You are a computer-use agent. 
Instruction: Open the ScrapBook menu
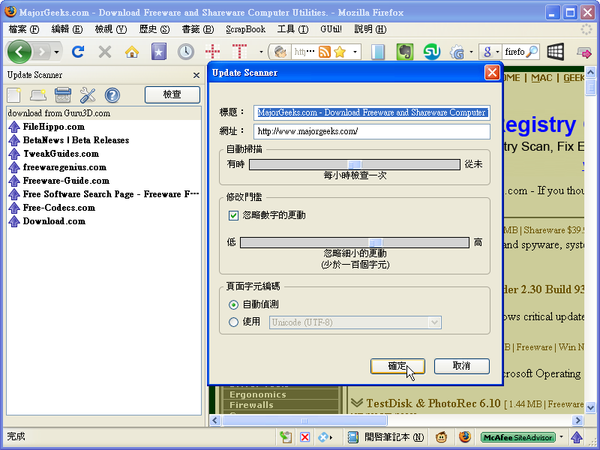pos(246,29)
